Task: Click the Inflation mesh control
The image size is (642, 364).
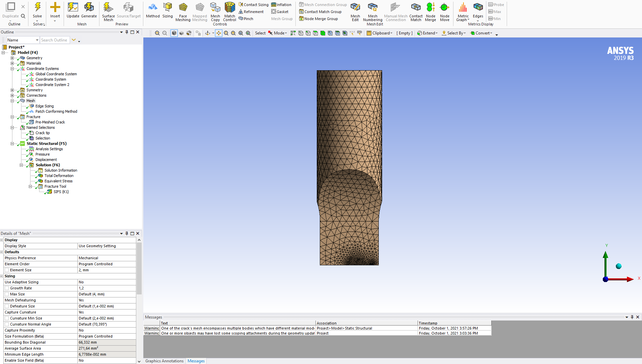Action: point(281,5)
